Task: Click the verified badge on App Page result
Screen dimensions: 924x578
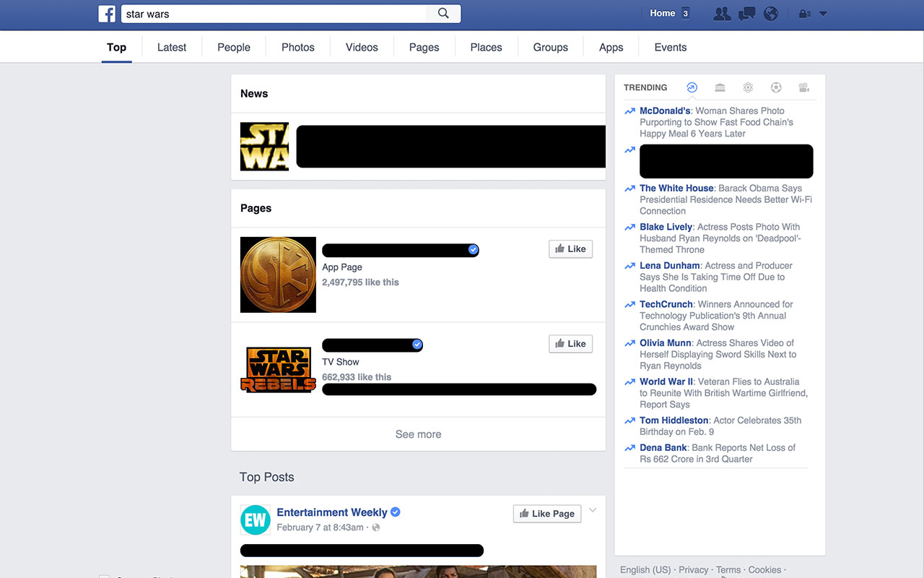Action: point(473,249)
